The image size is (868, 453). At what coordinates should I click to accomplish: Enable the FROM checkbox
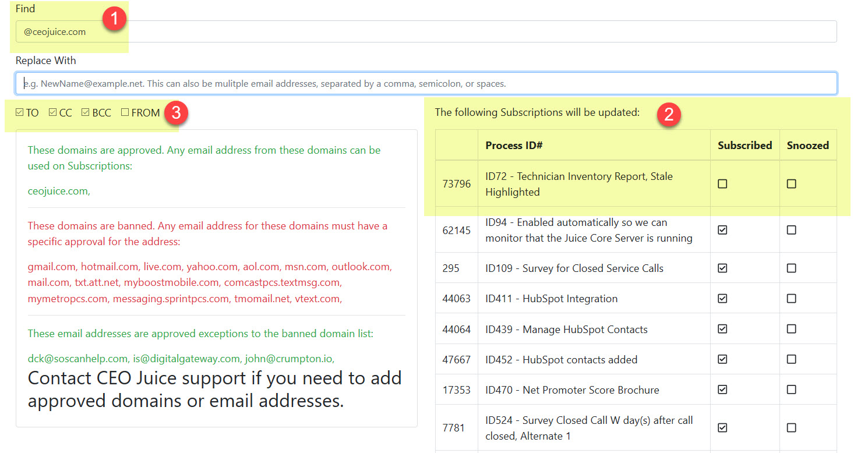(125, 112)
